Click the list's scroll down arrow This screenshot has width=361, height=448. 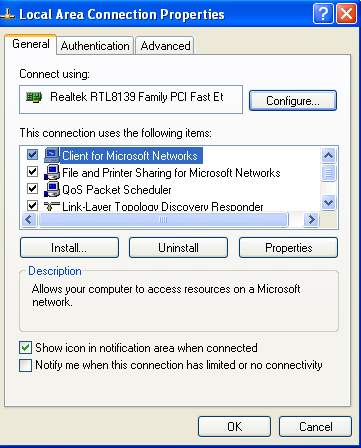pos(328,202)
